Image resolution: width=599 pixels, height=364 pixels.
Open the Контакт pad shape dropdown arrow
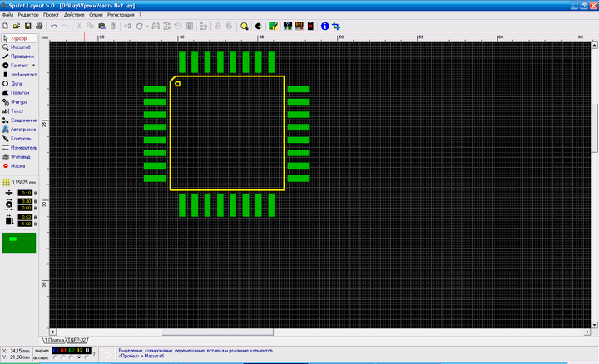click(34, 65)
